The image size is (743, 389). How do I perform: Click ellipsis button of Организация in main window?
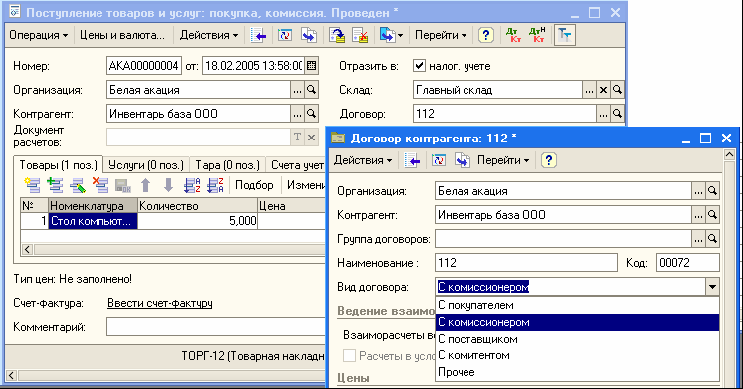297,90
